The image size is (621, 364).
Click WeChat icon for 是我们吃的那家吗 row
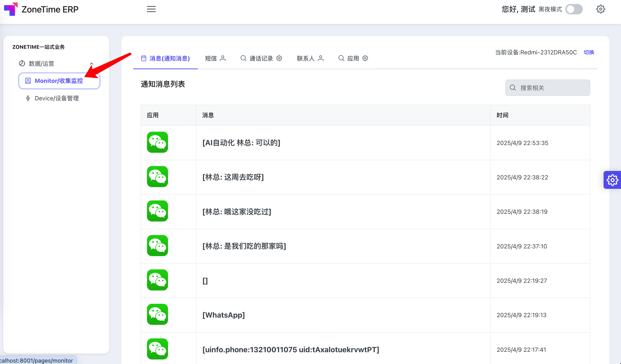click(x=157, y=246)
